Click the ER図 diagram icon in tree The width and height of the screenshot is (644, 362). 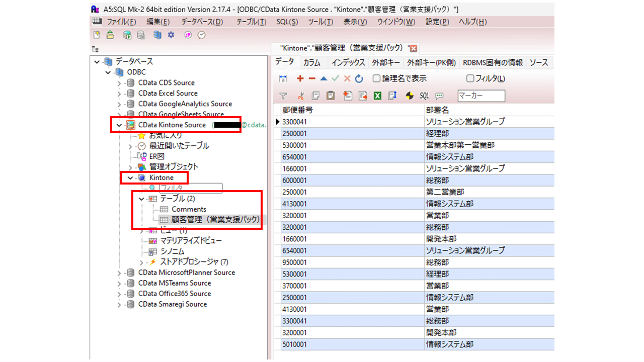pos(142,156)
